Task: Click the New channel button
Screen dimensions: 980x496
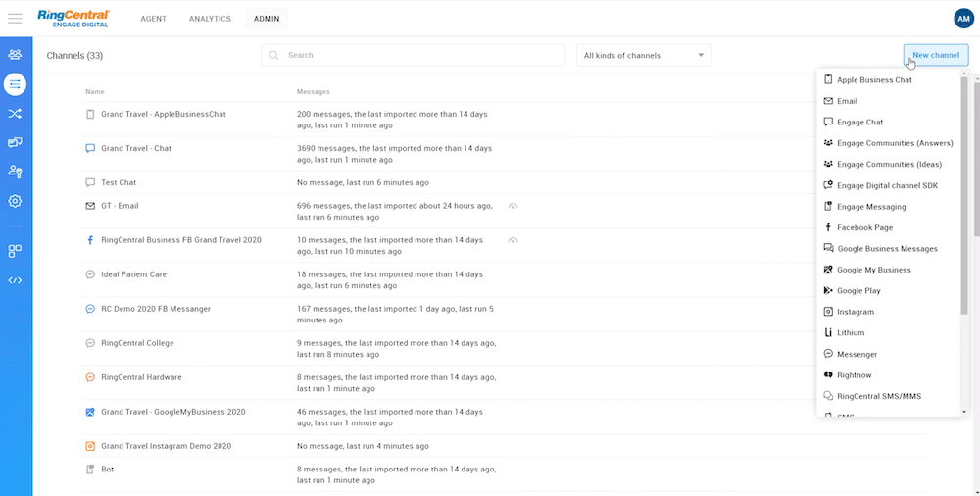Action: 935,55
